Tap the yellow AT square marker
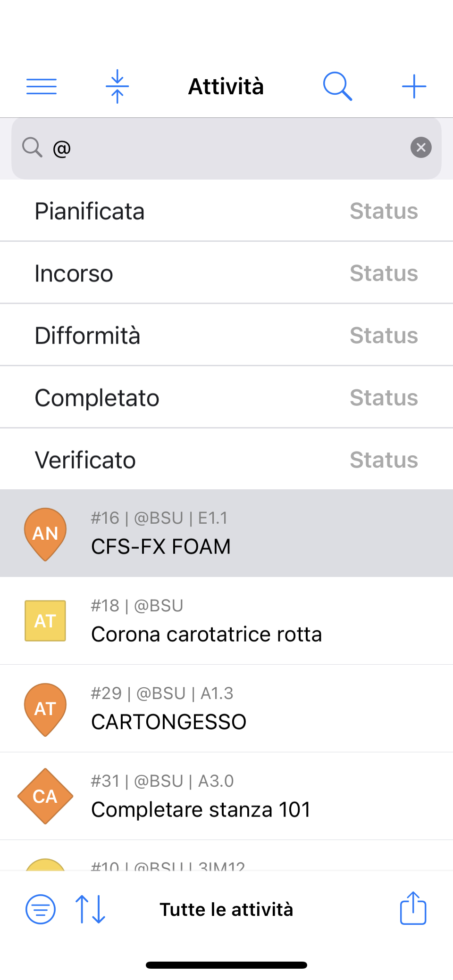 (45, 621)
